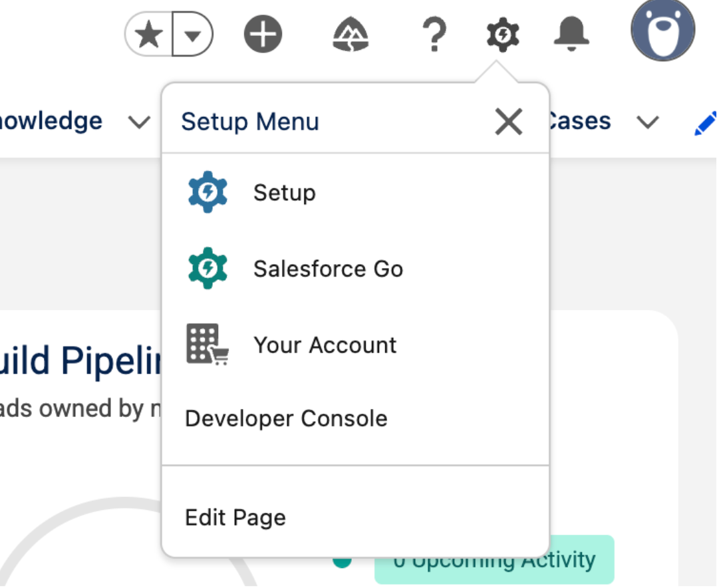Click the Setup gear icon in header
Viewport: 717px width, 588px height.
coord(503,34)
